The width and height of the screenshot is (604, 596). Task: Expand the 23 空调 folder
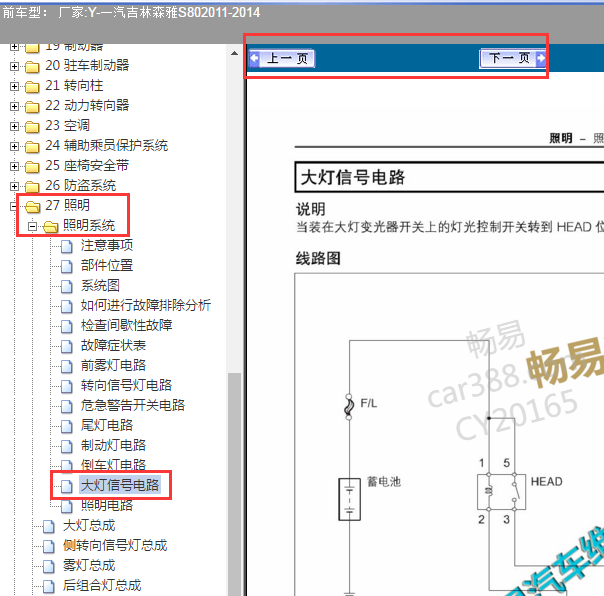click(14, 126)
